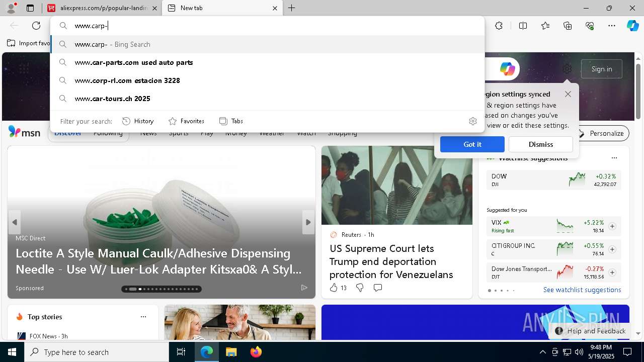
Task: Open the FOX News top story
Action: pyautogui.click(x=43, y=336)
